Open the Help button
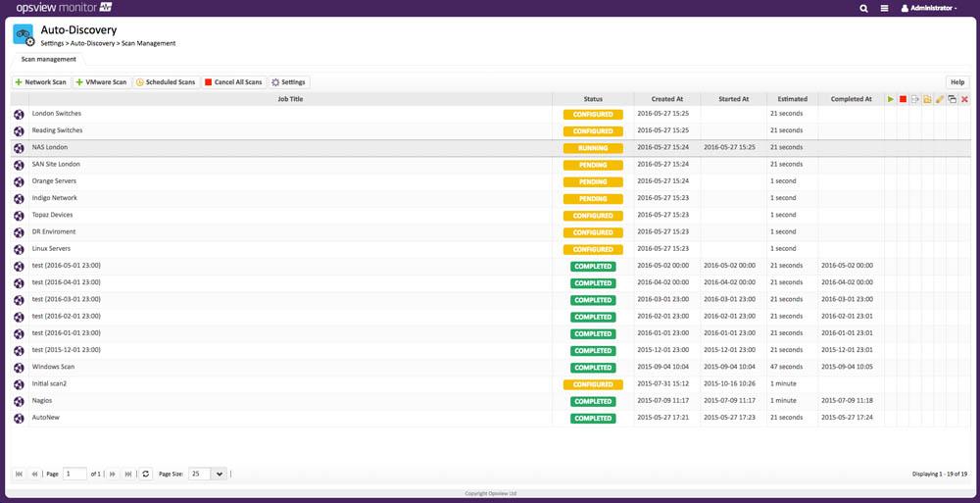Image resolution: width=980 pixels, height=503 pixels. click(957, 82)
